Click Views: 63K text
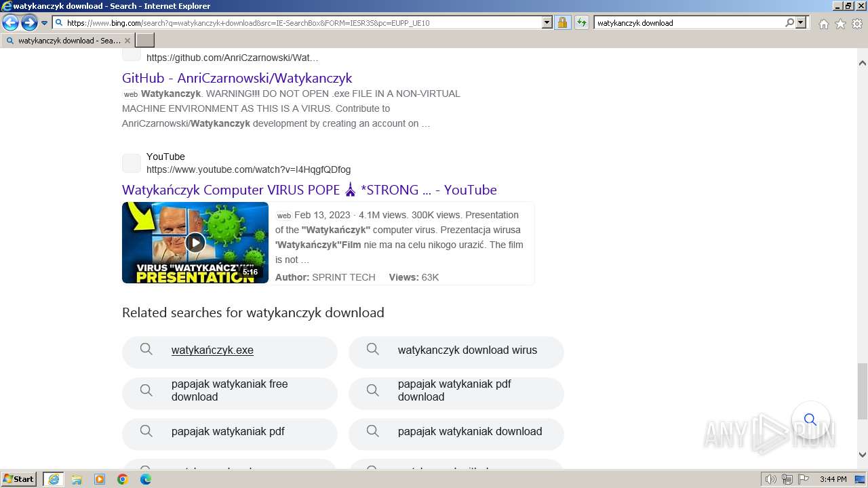The height and width of the screenshot is (488, 868). point(414,277)
